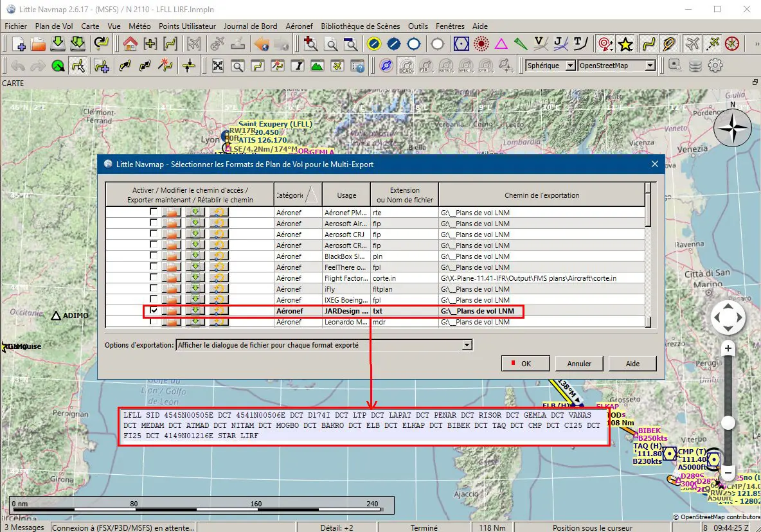Open the FIR airspace dropdown button
Image resolution: width=761 pixels, height=532 pixels.
coord(425,66)
